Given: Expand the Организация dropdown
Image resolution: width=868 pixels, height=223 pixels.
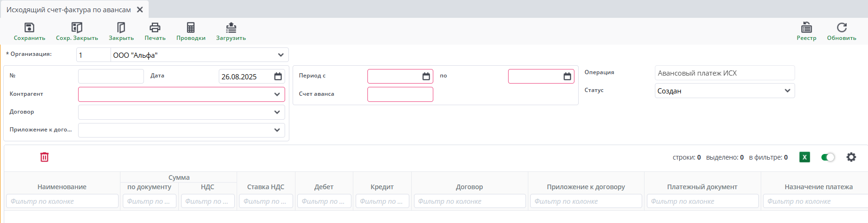Looking at the screenshot, I should click(281, 55).
